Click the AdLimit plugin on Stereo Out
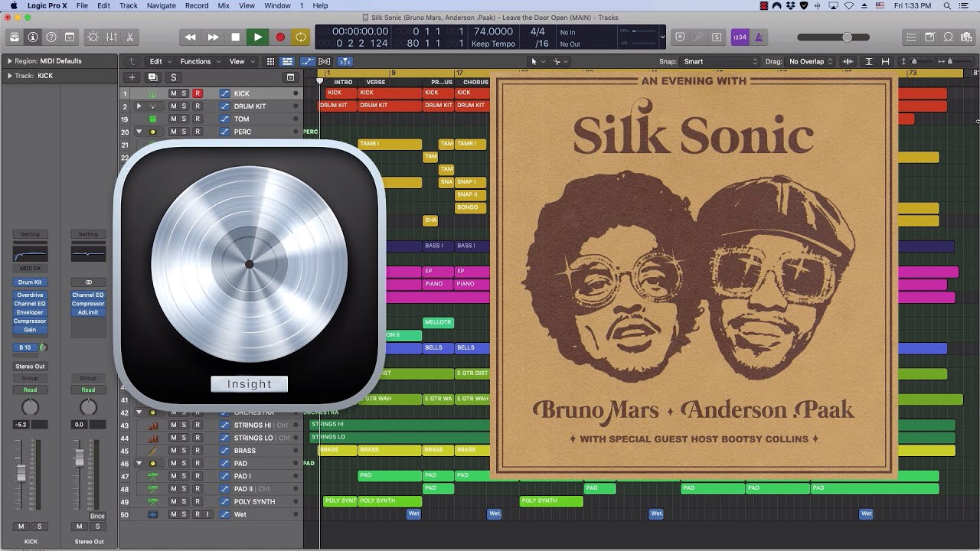980x551 pixels. tap(88, 312)
